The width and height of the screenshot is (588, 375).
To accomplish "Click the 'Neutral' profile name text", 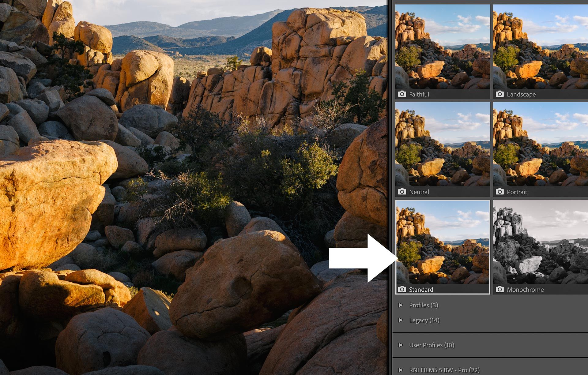I will [x=419, y=192].
